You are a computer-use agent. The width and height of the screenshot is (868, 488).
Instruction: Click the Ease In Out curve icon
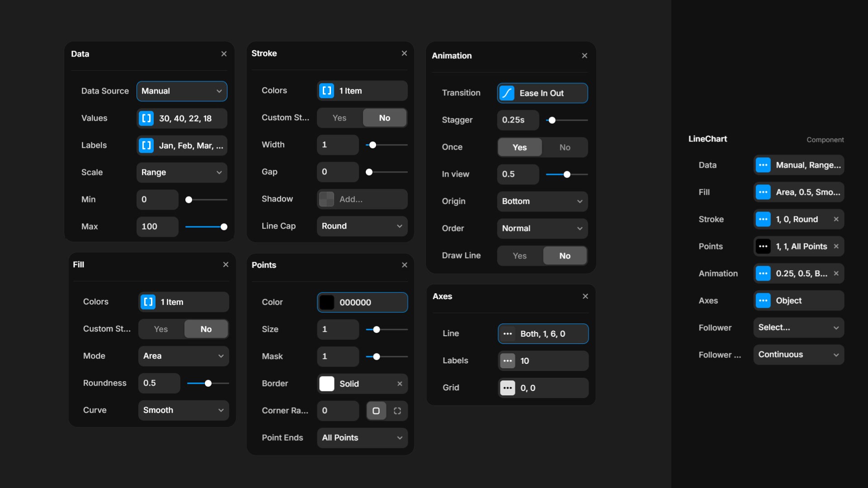pos(507,93)
